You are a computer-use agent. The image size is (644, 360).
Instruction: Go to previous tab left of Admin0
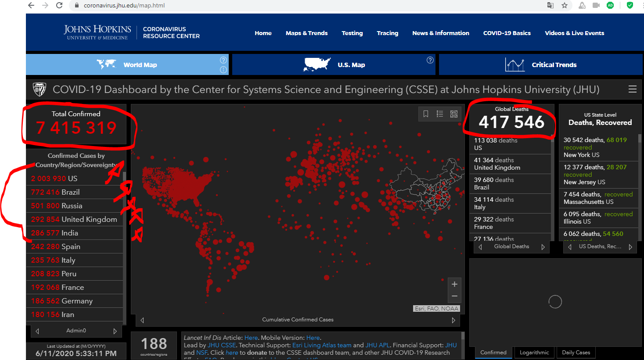coord(37,331)
